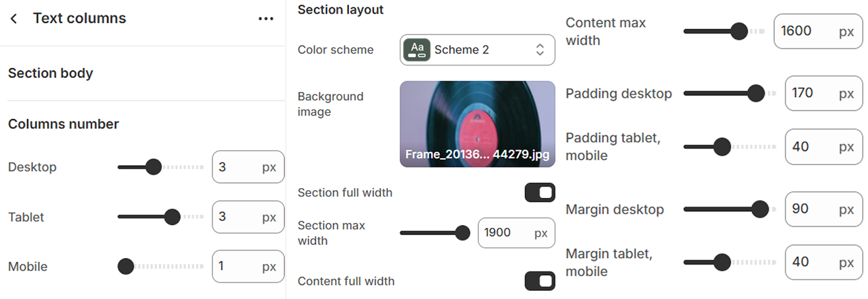Screen dimensions: 868x299
Task: Go back using the left arrow icon
Action: click(14, 18)
